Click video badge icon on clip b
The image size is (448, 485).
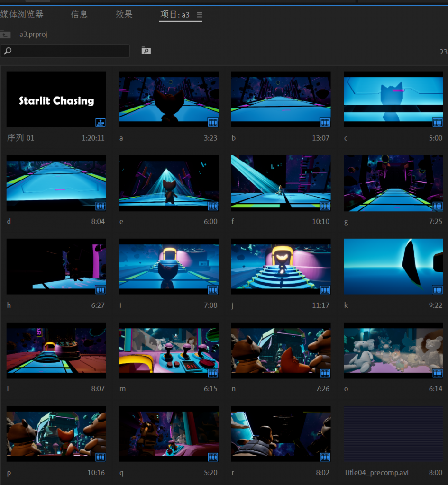(325, 123)
